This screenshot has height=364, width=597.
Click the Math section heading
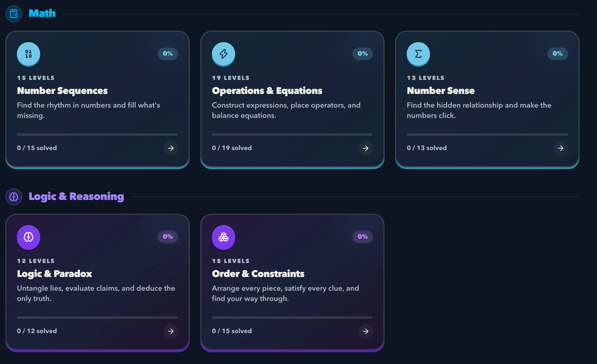click(x=42, y=13)
